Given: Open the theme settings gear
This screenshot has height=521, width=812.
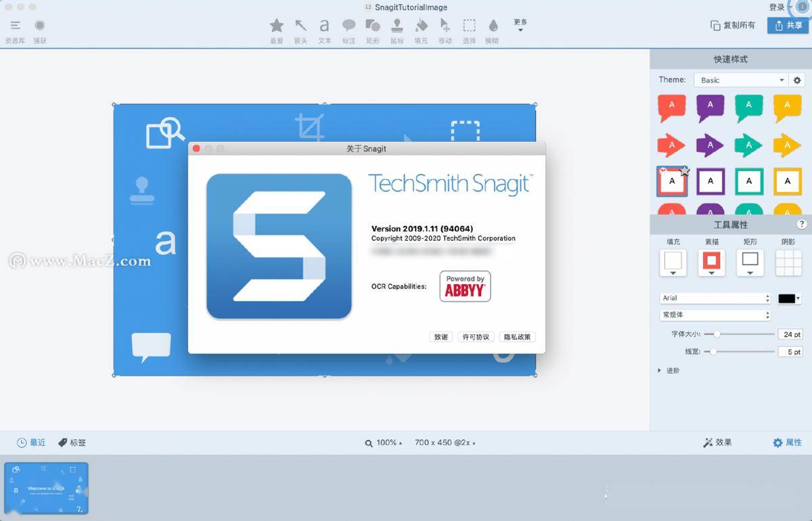Looking at the screenshot, I should coord(797,80).
